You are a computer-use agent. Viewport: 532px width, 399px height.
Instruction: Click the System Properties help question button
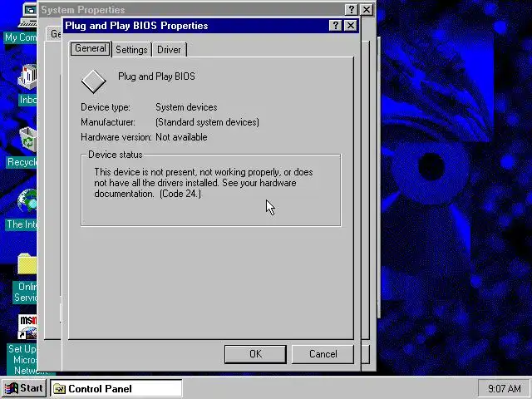[x=351, y=9]
